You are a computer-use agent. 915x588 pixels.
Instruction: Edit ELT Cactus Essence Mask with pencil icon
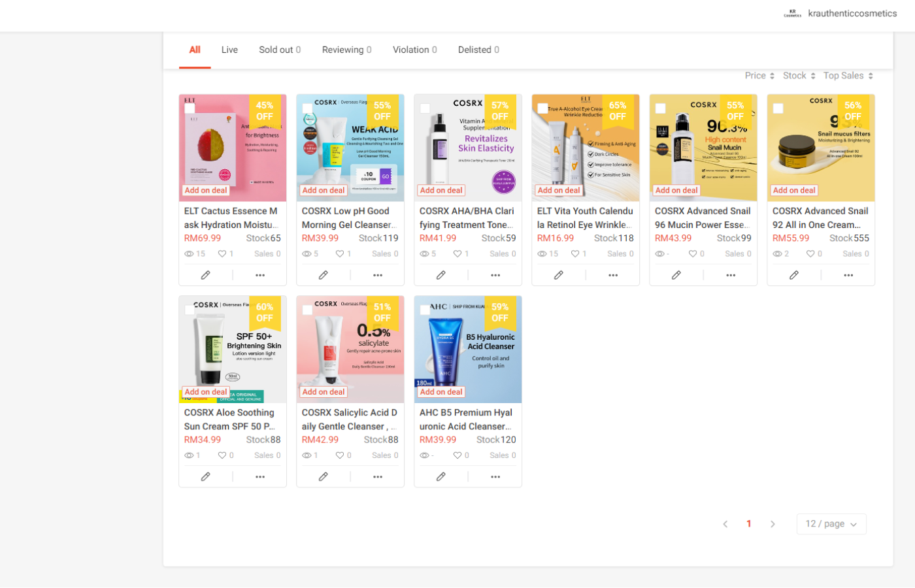[x=205, y=275]
